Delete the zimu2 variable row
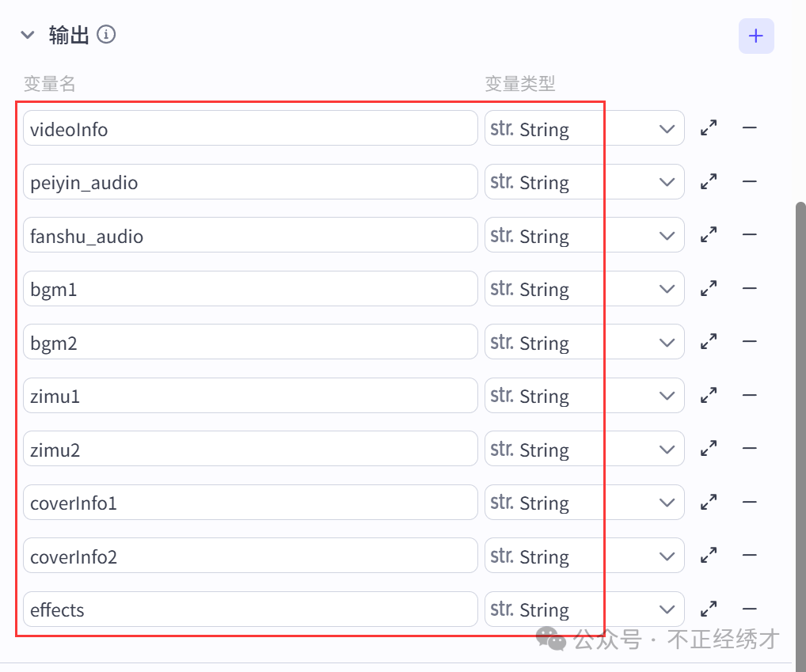 749,449
